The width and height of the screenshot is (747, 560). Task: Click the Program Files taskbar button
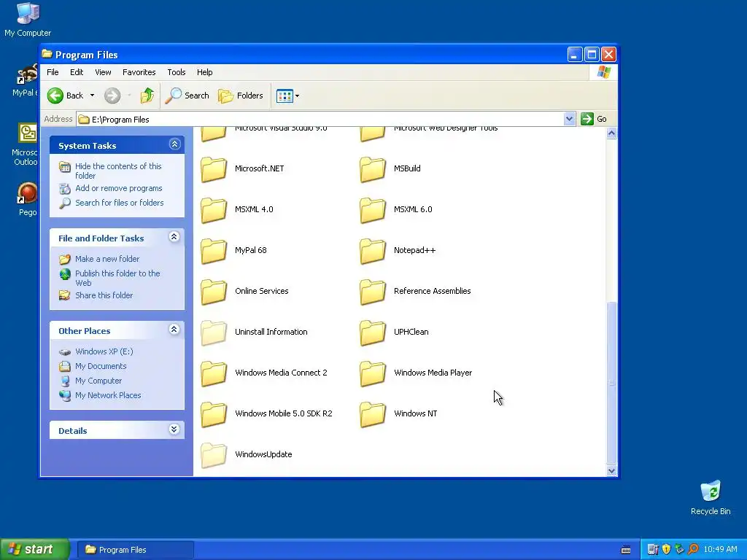tap(135, 550)
